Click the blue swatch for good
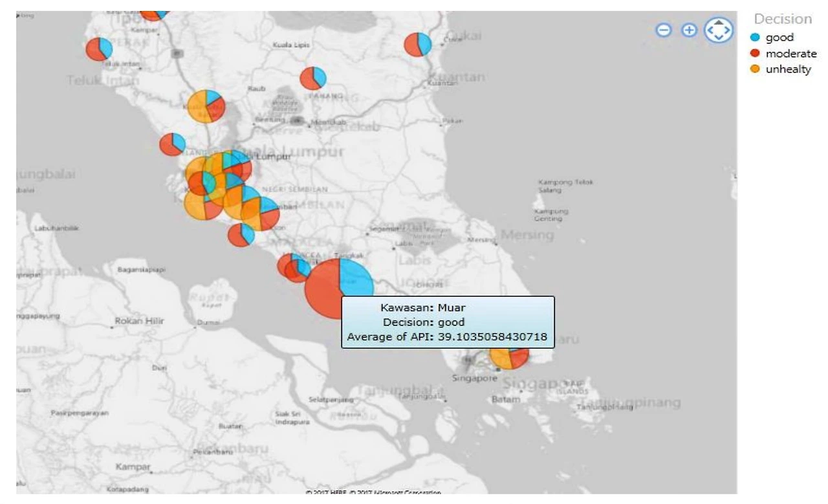828x504 pixels. click(x=755, y=38)
